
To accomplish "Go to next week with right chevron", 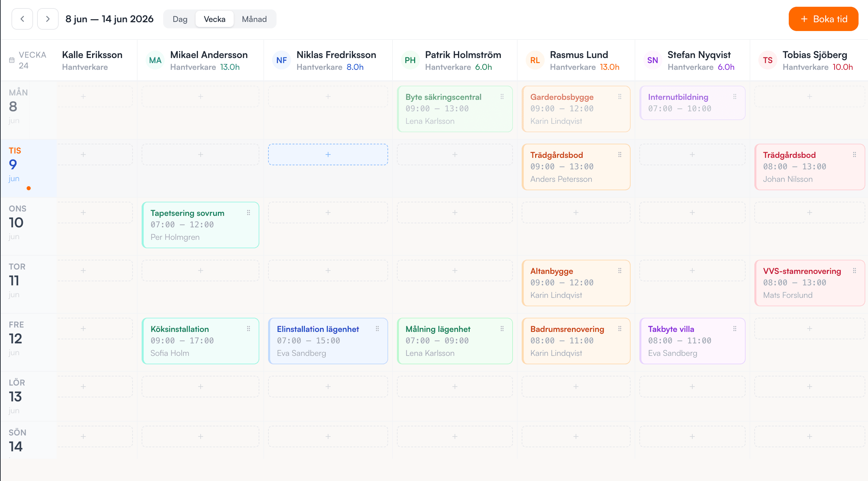I will point(48,19).
